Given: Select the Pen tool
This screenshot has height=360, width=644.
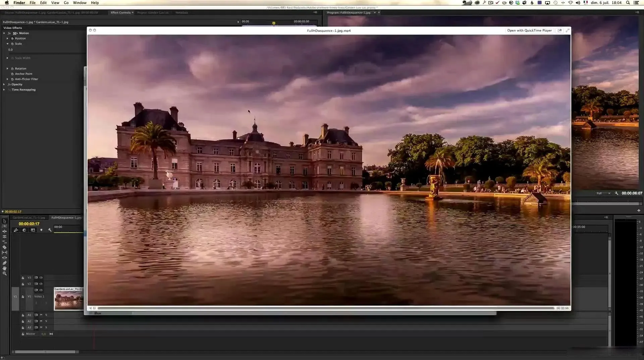Looking at the screenshot, I should 4,263.
